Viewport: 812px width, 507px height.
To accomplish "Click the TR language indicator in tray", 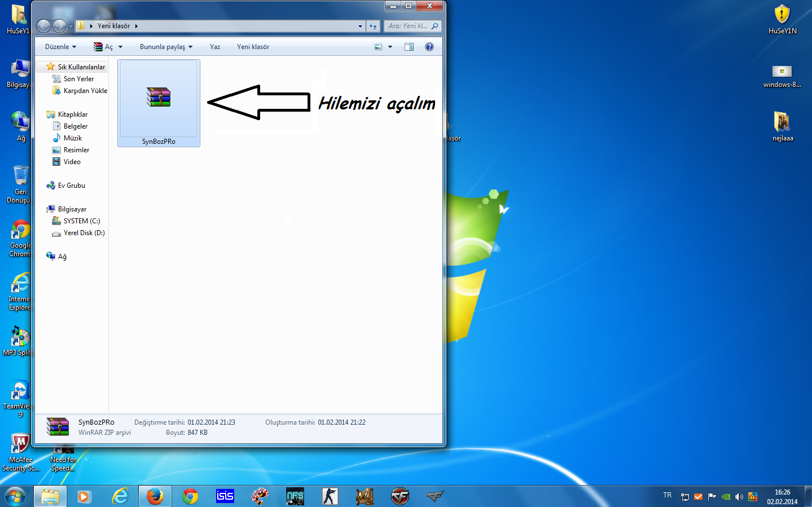I will click(668, 495).
